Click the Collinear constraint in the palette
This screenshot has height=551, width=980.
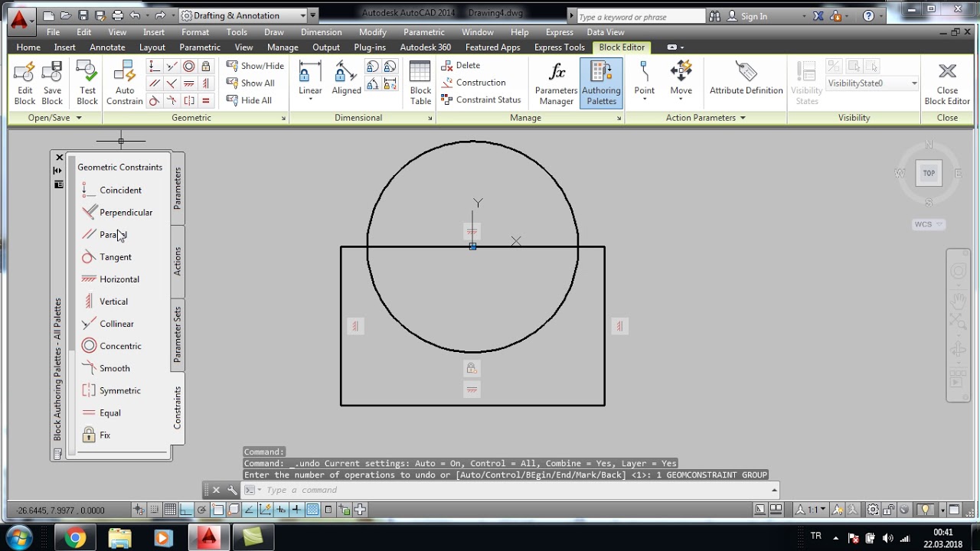[108, 324]
